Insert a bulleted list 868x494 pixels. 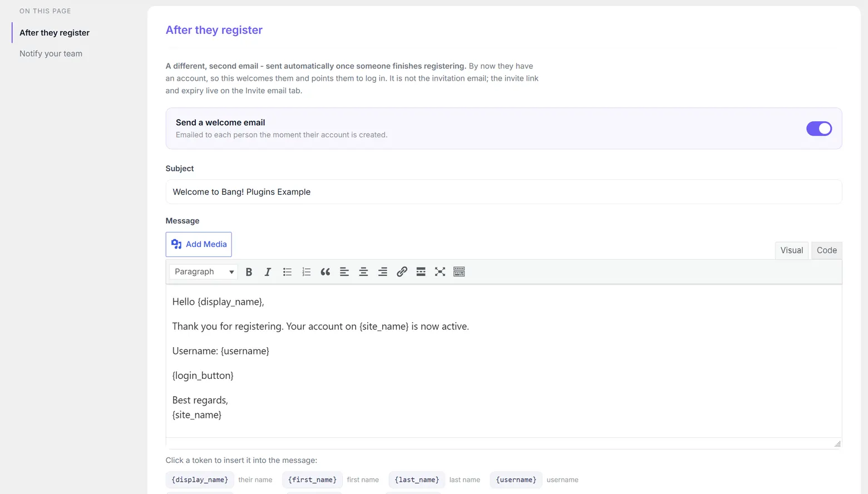tap(287, 272)
